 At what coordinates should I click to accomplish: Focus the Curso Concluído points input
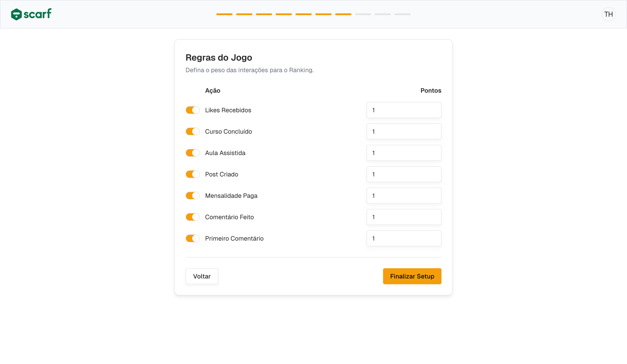(x=404, y=131)
